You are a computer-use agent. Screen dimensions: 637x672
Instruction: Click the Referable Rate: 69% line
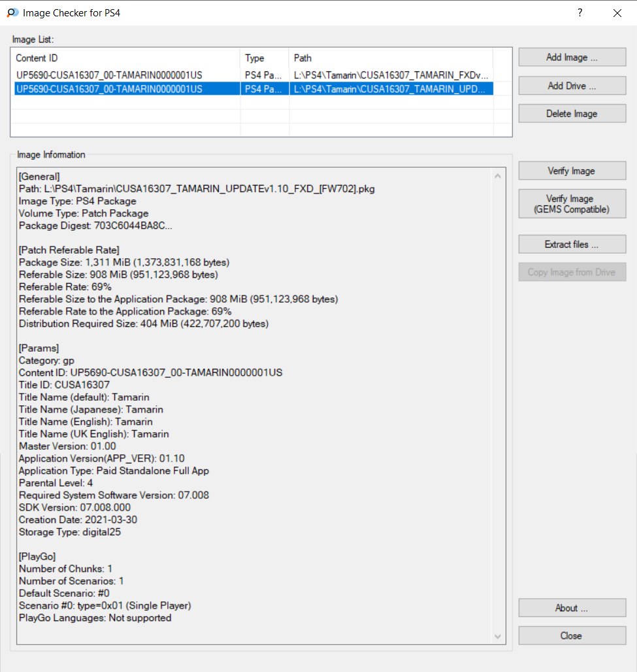[x=65, y=287]
